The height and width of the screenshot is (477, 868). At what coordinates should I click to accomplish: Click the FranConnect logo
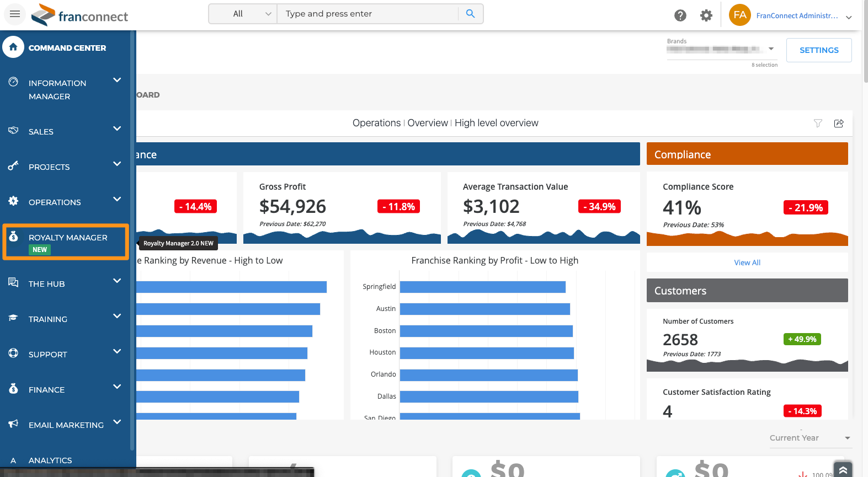pyautogui.click(x=79, y=15)
